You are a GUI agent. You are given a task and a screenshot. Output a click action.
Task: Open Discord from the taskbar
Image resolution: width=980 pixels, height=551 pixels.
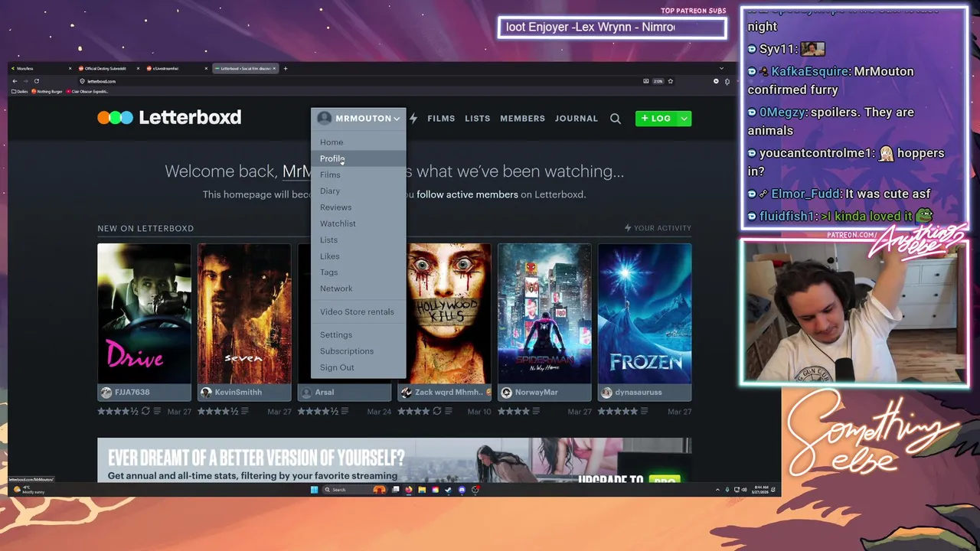click(462, 490)
